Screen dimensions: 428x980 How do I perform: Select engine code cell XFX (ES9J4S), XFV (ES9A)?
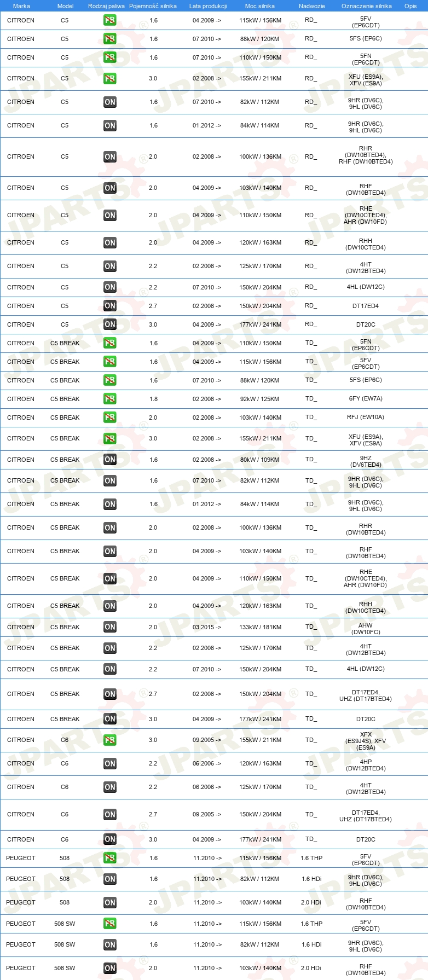366,741
